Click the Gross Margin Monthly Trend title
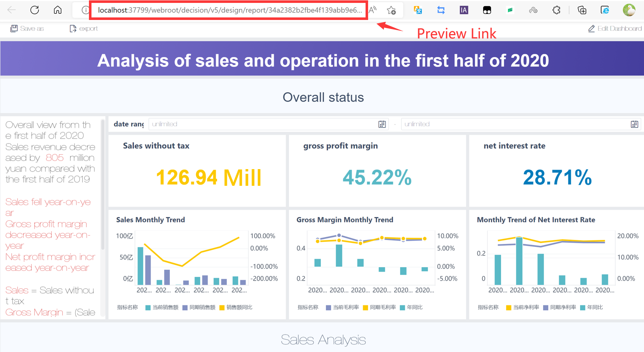Screen dimensions: 644x352 coord(345,220)
